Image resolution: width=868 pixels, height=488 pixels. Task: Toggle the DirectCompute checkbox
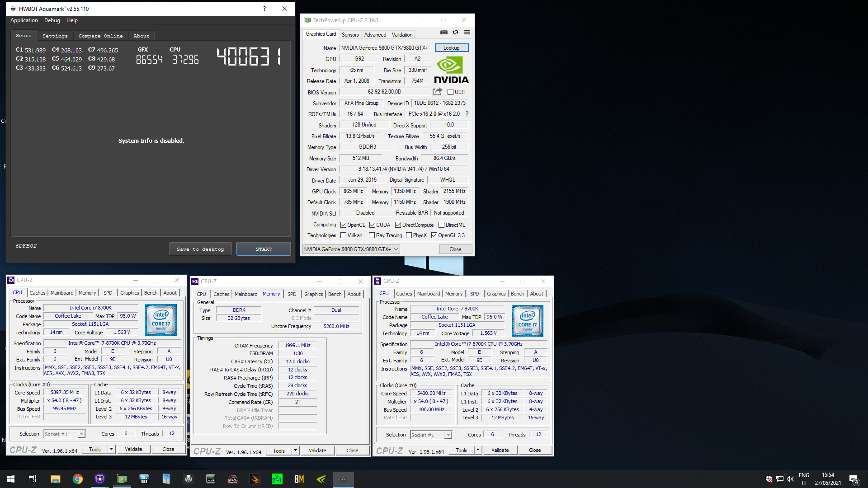(398, 225)
